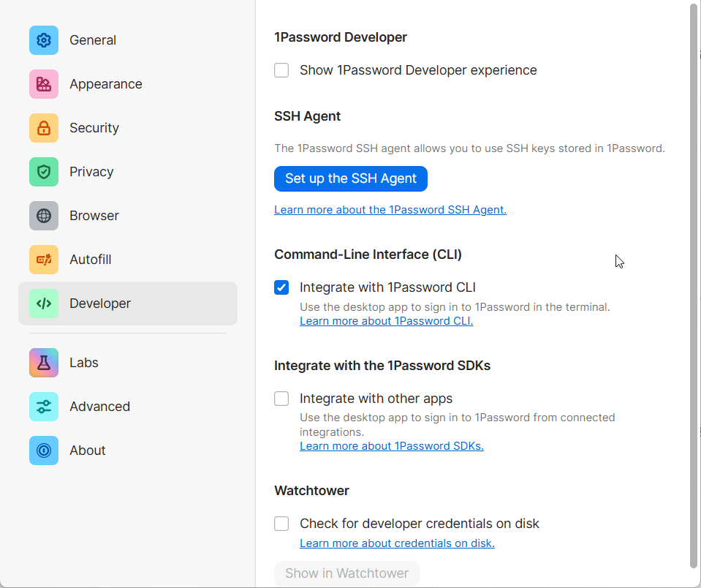Image resolution: width=701 pixels, height=588 pixels.
Task: Go to Security settings
Action: tap(128, 128)
